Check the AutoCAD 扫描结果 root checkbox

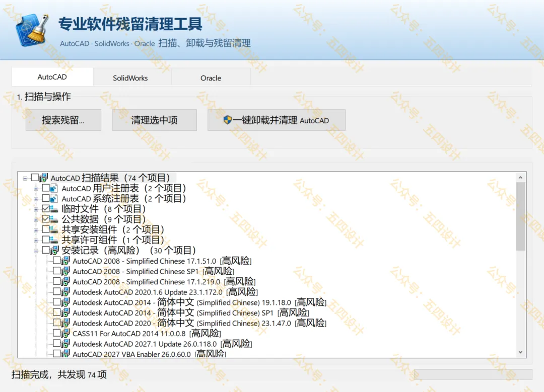(35, 178)
